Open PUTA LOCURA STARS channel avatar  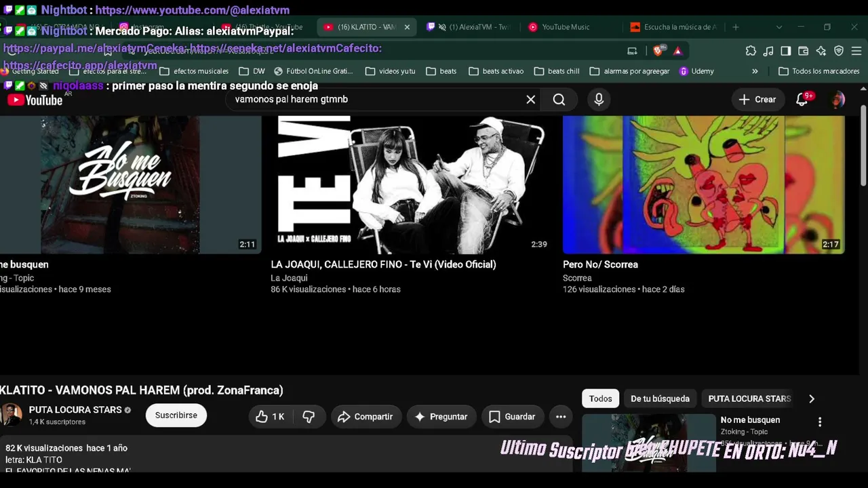click(10, 415)
